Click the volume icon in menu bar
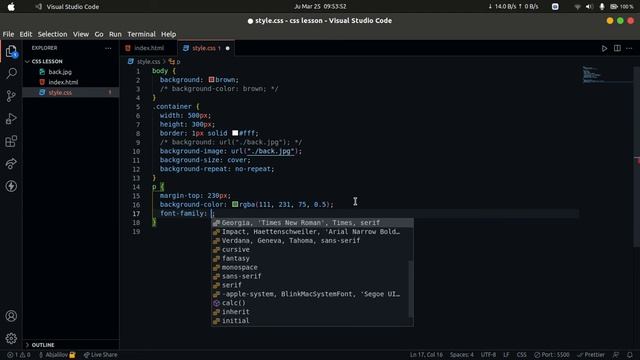 point(589,7)
